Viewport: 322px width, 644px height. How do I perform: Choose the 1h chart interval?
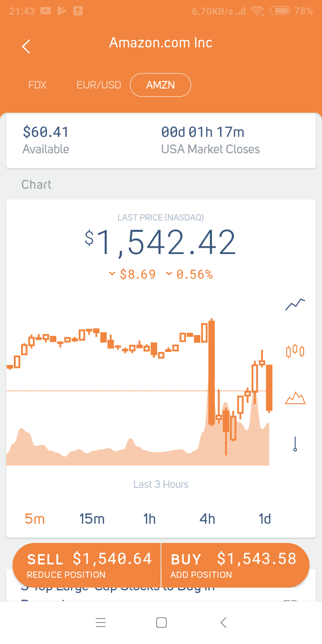(x=149, y=519)
